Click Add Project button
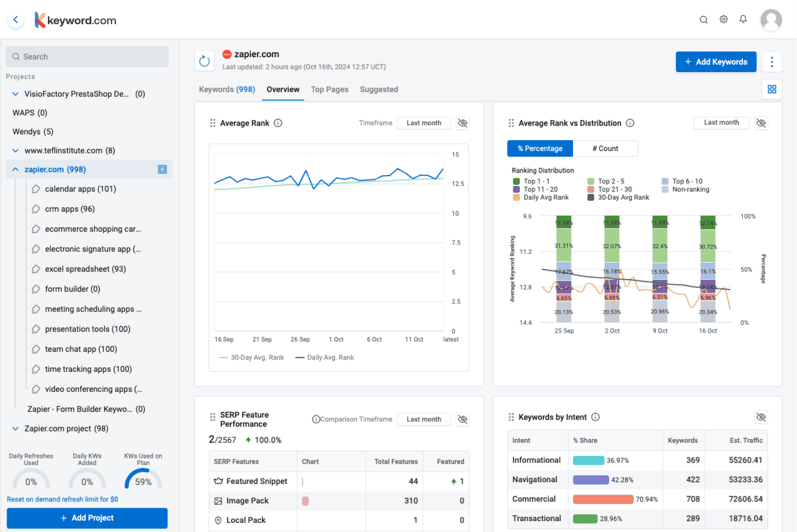 (x=87, y=518)
